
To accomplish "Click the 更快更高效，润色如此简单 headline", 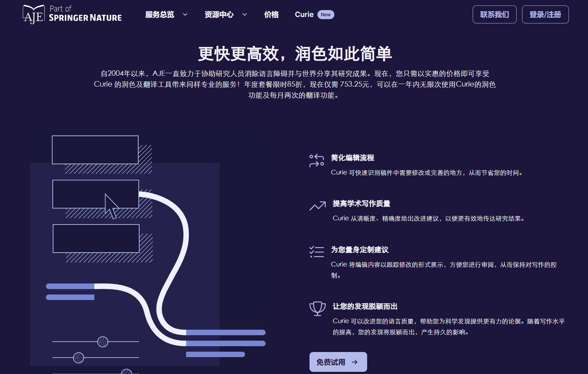I will pos(295,54).
